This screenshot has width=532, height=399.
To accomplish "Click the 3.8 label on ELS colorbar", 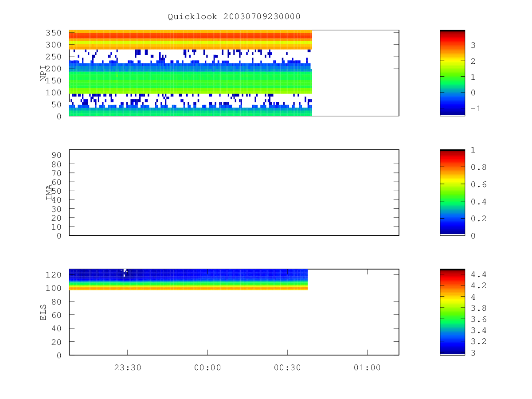I will coord(479,308).
